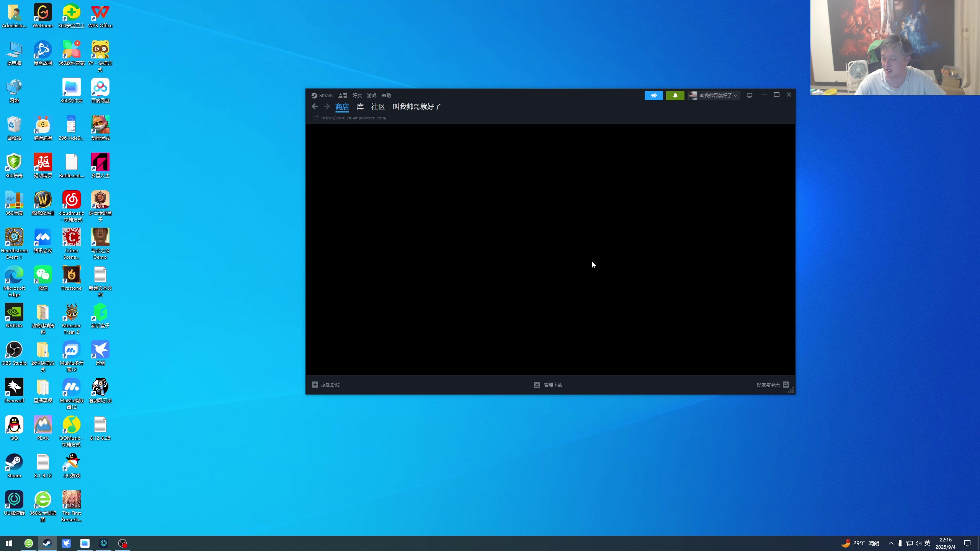Select the Crime Scene desktop icon
This screenshot has height=551, width=980.
click(72, 244)
